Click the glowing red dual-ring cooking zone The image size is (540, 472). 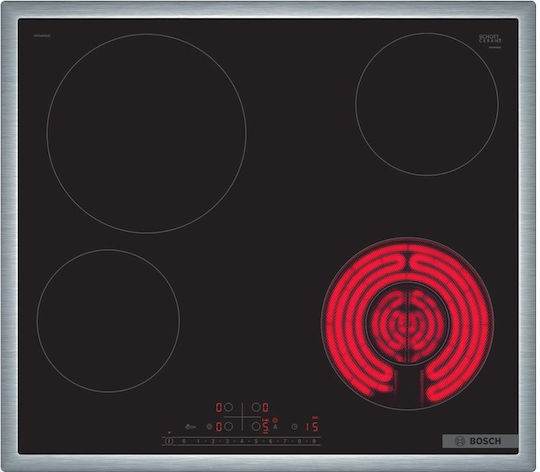pyautogui.click(x=407, y=324)
